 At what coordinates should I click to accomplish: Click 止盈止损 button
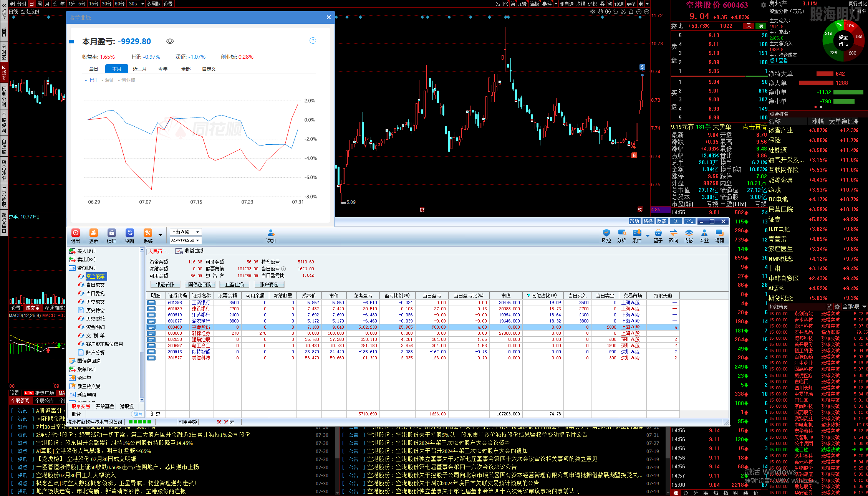click(x=235, y=284)
